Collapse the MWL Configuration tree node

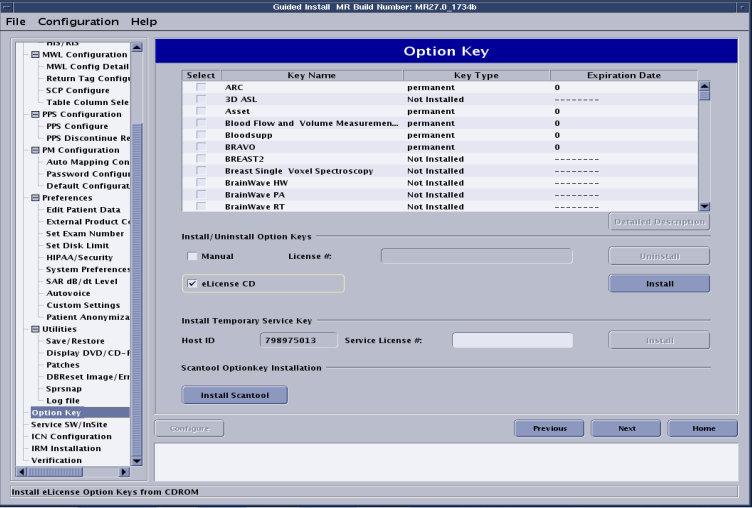(36, 54)
